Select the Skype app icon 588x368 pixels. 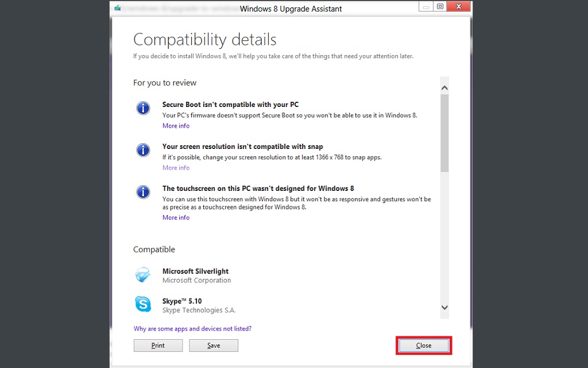pos(143,304)
